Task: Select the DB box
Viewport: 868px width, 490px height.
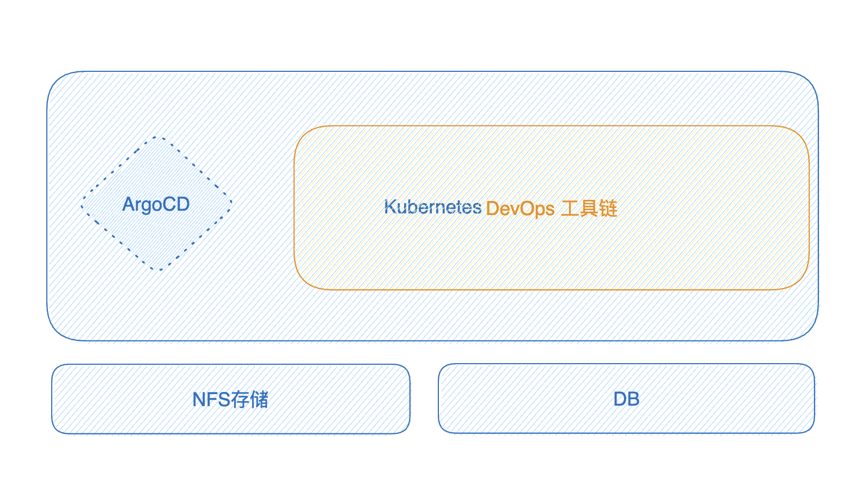Action: coord(626,399)
